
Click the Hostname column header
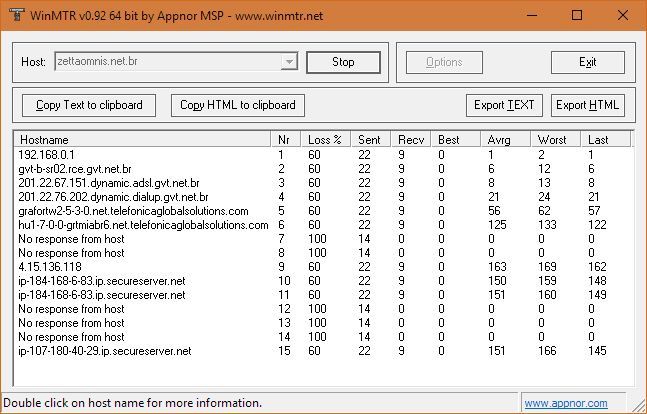tap(143, 140)
